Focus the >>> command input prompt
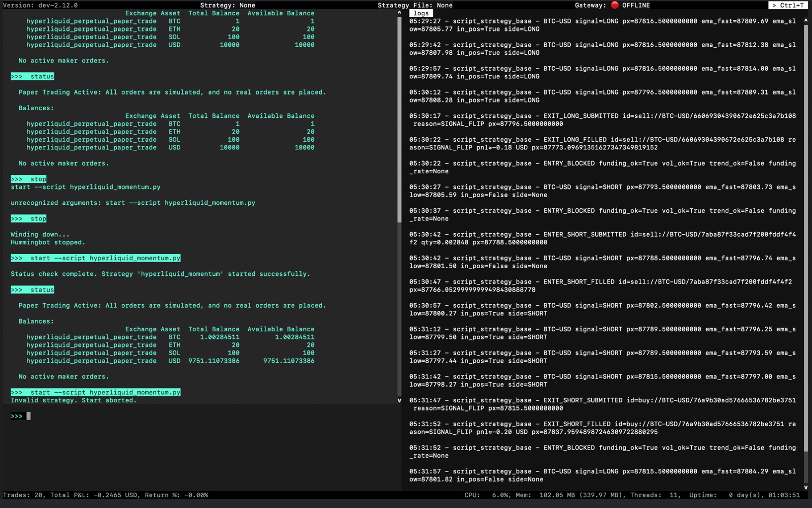 (203, 416)
